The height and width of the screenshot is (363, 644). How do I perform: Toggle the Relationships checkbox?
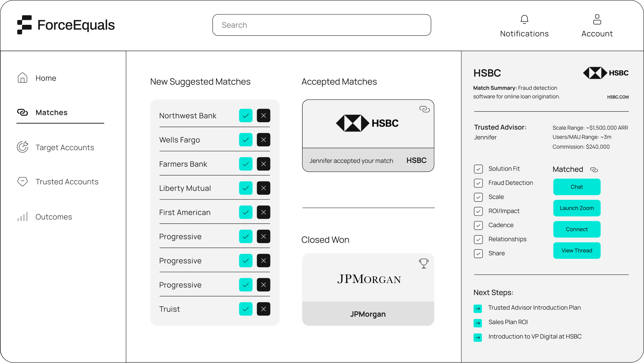[x=478, y=239]
